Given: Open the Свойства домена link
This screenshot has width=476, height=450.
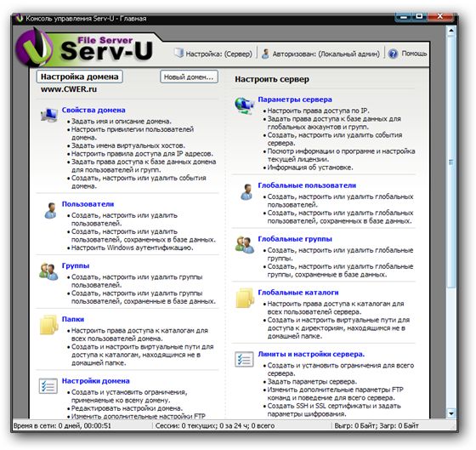Looking at the screenshot, I should [93, 110].
